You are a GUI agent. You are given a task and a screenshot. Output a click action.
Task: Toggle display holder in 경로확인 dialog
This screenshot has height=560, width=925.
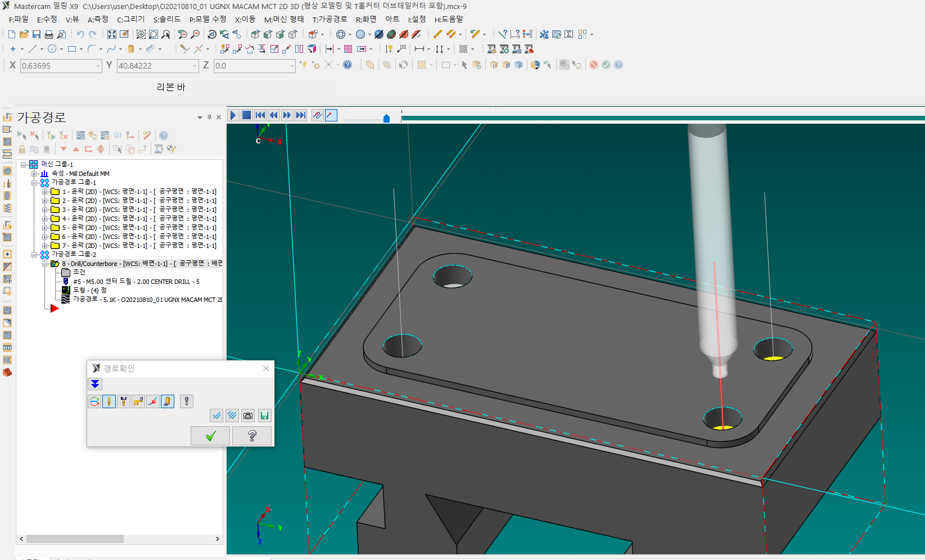[x=124, y=401]
